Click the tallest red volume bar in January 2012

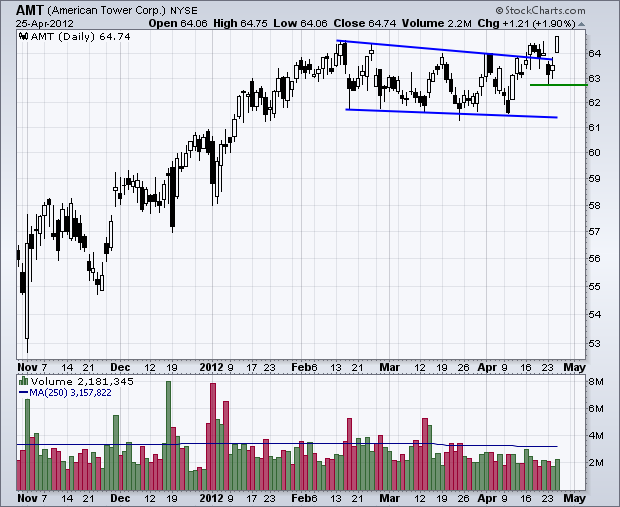point(213,437)
